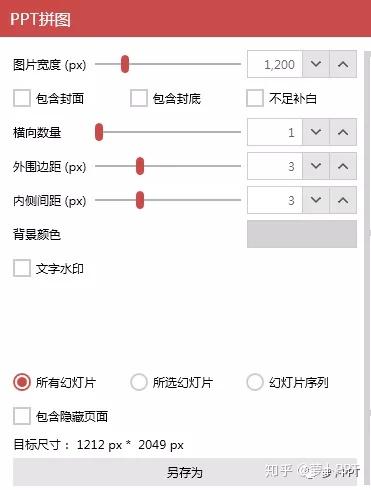Choose the 所选幻灯片 radio option
This screenshot has height=490, width=371.
point(139,382)
